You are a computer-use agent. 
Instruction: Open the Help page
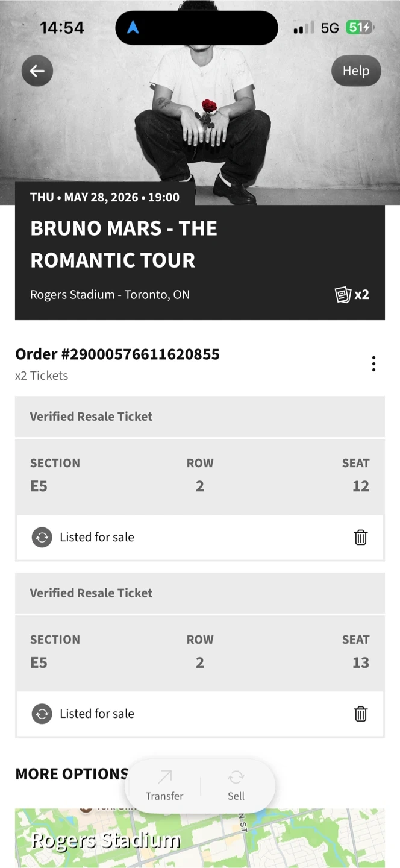(355, 71)
